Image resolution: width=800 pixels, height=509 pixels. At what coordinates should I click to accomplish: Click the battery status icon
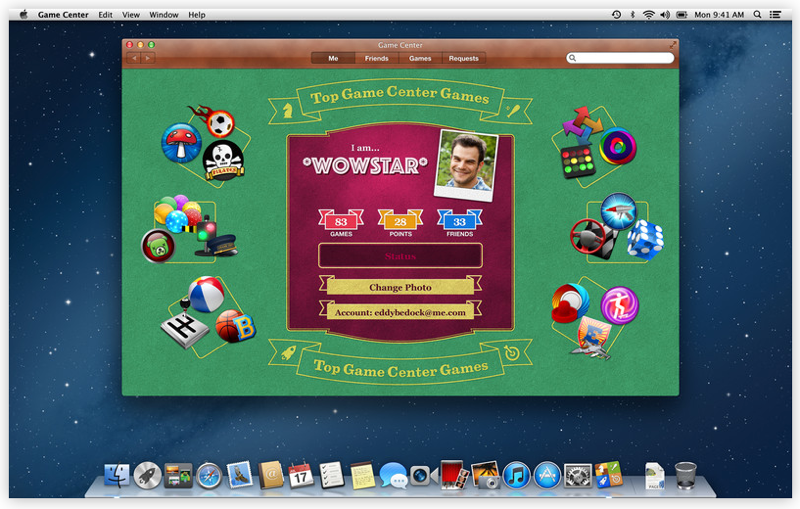tap(682, 15)
